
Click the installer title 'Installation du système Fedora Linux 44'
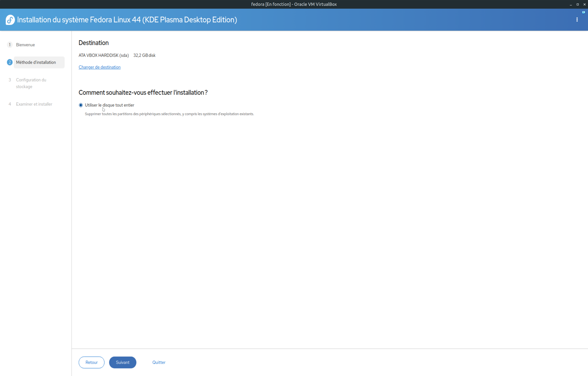pos(127,20)
